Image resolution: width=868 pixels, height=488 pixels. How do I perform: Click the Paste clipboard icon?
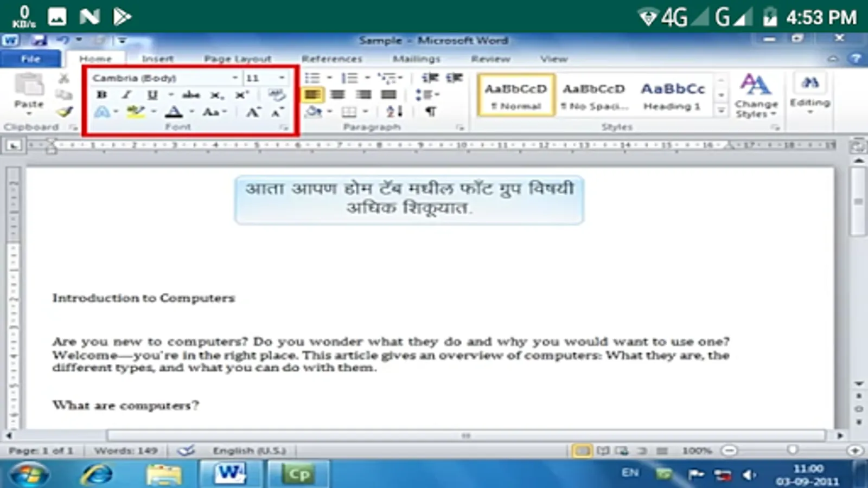(29, 86)
